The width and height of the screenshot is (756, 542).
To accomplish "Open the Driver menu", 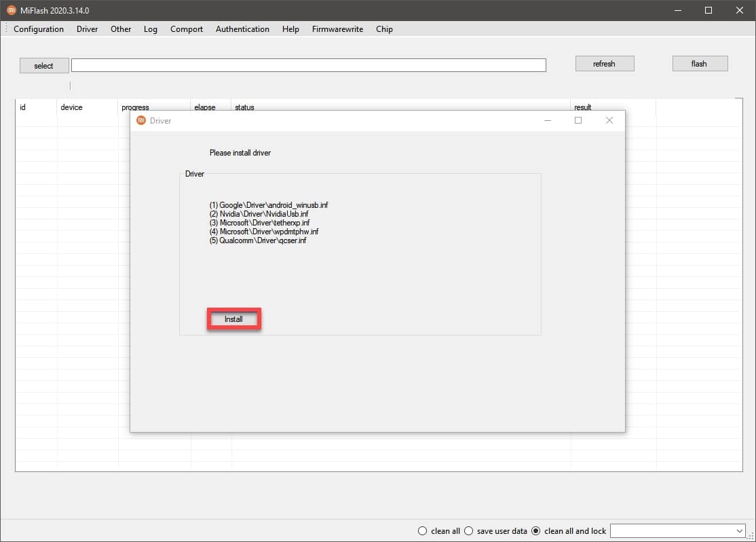I will 88,29.
